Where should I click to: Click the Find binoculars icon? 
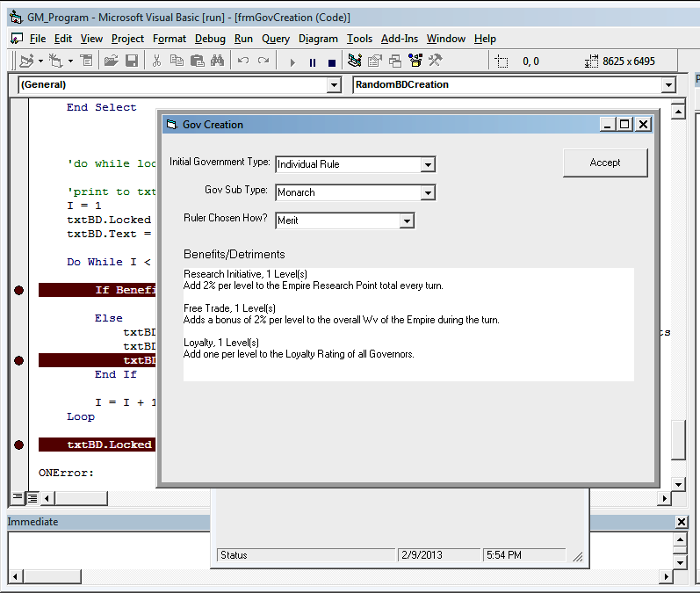(x=215, y=61)
